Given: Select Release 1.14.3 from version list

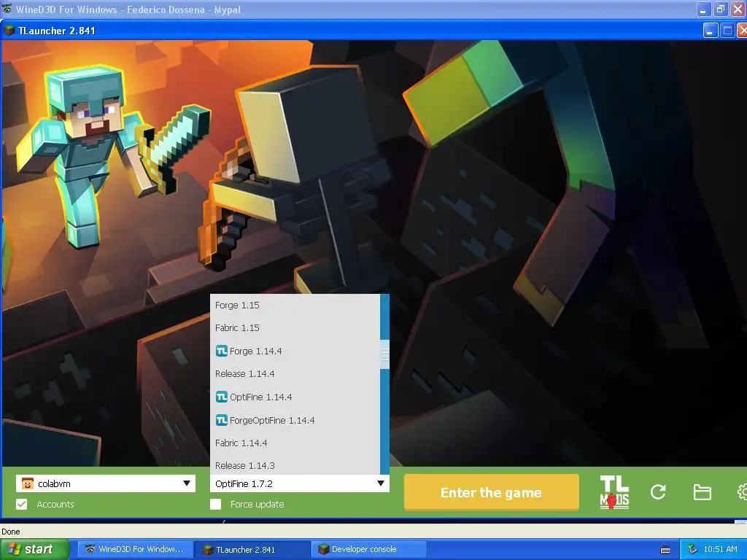Looking at the screenshot, I should [x=295, y=465].
